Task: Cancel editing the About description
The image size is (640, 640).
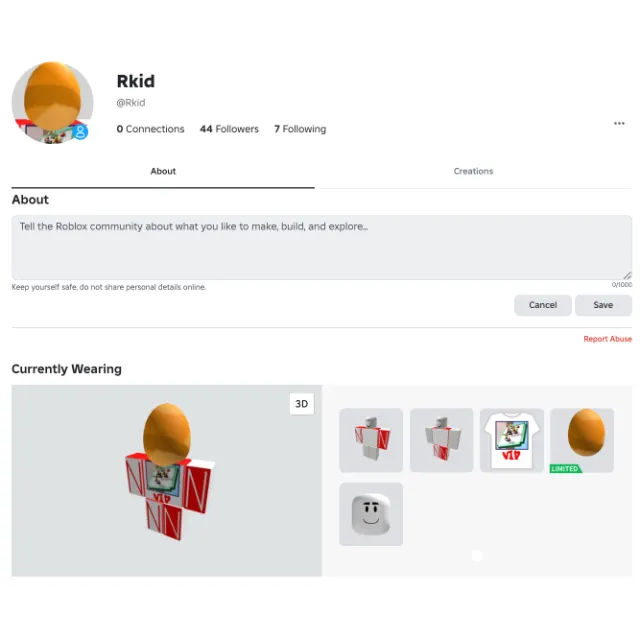Action: (542, 305)
